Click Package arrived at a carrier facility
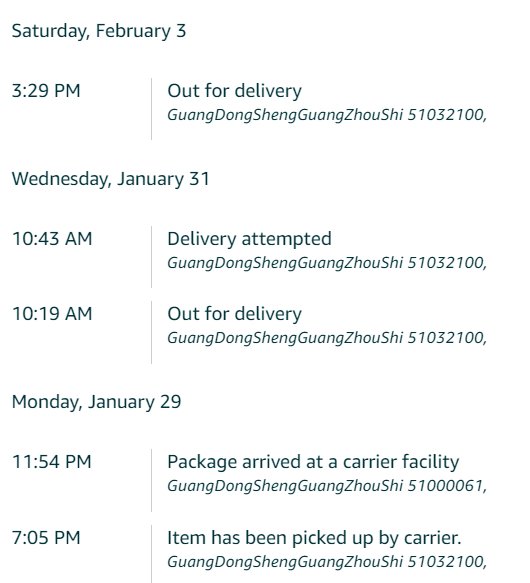This screenshot has width=530, height=583. pyautogui.click(x=313, y=462)
